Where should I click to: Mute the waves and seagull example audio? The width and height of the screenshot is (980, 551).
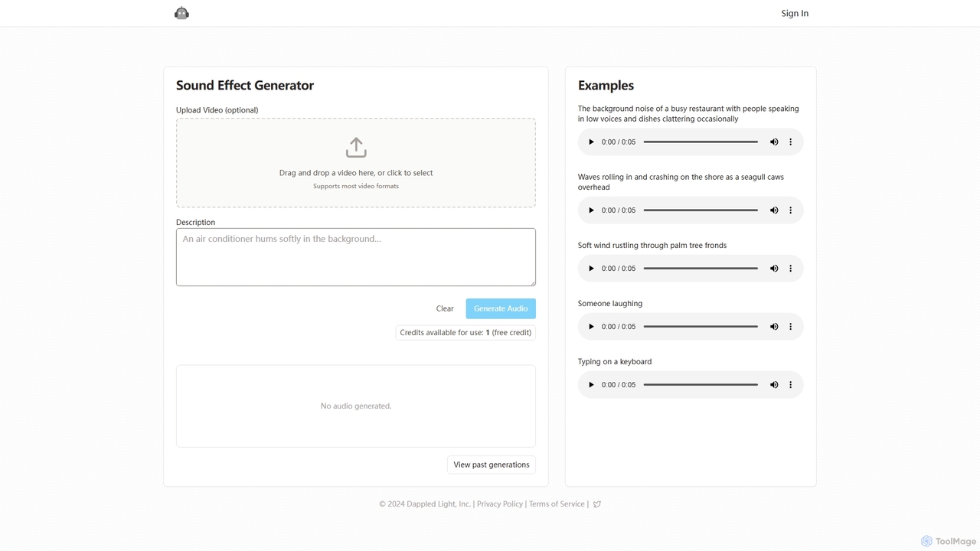click(x=774, y=210)
